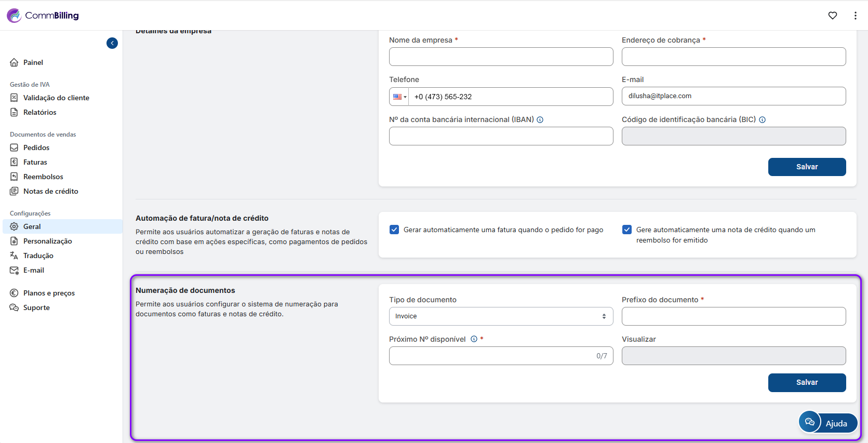This screenshot has width=868, height=443.
Task: Click the BIC info tooltip icon
Action: (x=762, y=120)
